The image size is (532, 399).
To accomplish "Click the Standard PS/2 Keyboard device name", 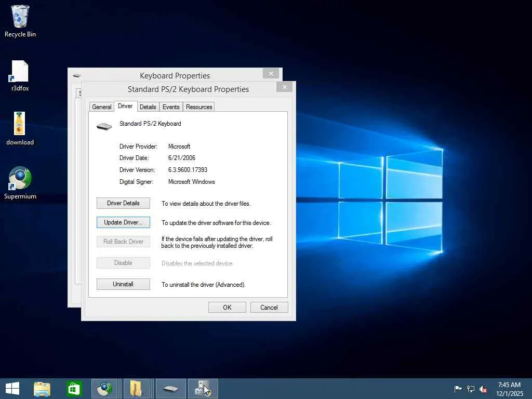I will tap(150, 124).
